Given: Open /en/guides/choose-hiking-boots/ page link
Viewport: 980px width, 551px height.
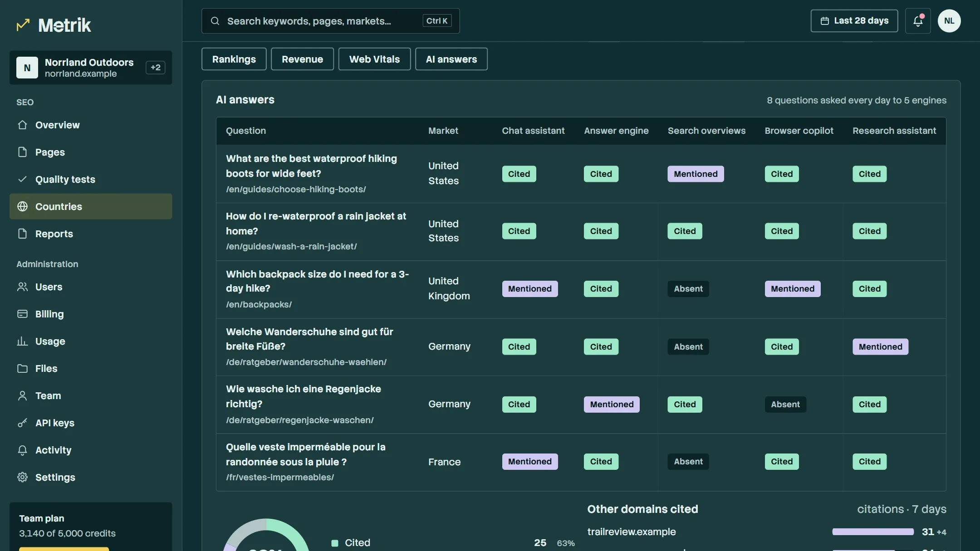Looking at the screenshot, I should (296, 189).
